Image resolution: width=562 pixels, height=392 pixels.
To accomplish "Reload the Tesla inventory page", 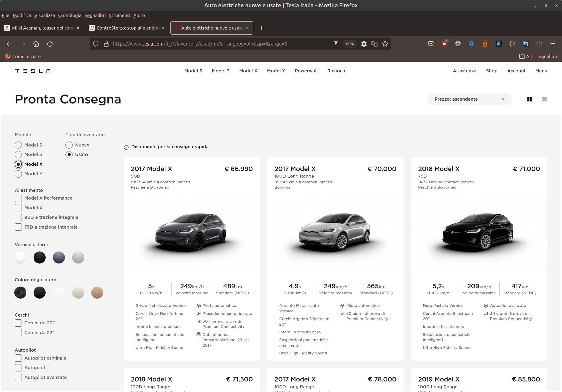I will pos(50,44).
